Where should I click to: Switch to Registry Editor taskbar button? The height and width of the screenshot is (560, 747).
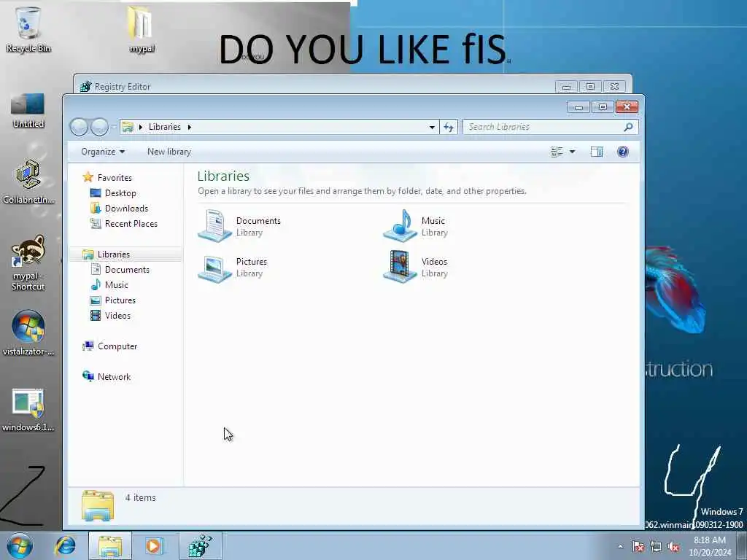(200, 545)
